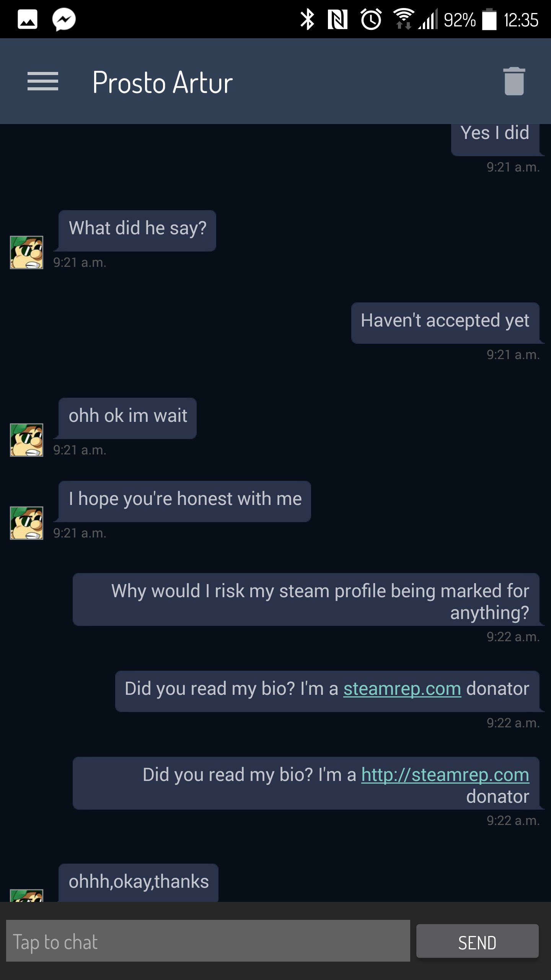Open the hamburger navigation menu
Image resolution: width=551 pixels, height=980 pixels.
[43, 82]
